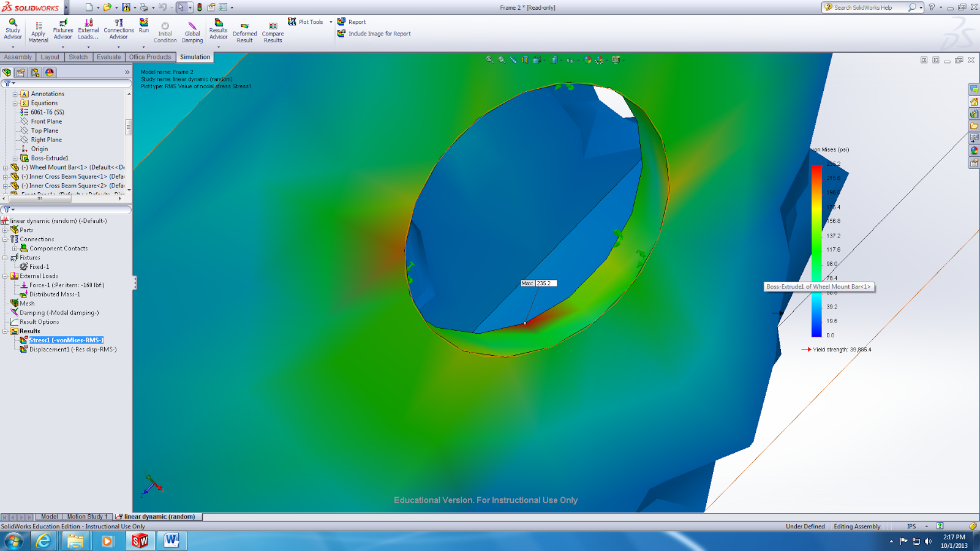Screen dimensions: 980x551
Task: Select Displacement1 (-Res disp-RMS-) result
Action: coord(73,350)
